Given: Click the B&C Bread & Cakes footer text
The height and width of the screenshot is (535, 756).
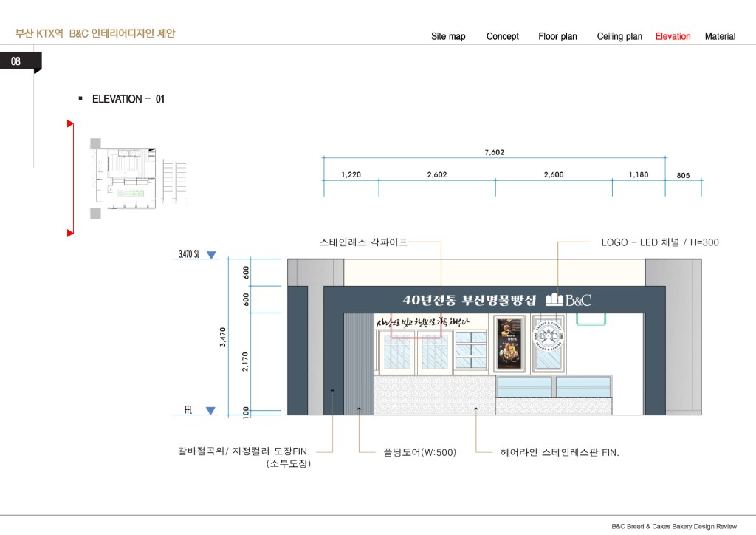Looking at the screenshot, I should (673, 526).
